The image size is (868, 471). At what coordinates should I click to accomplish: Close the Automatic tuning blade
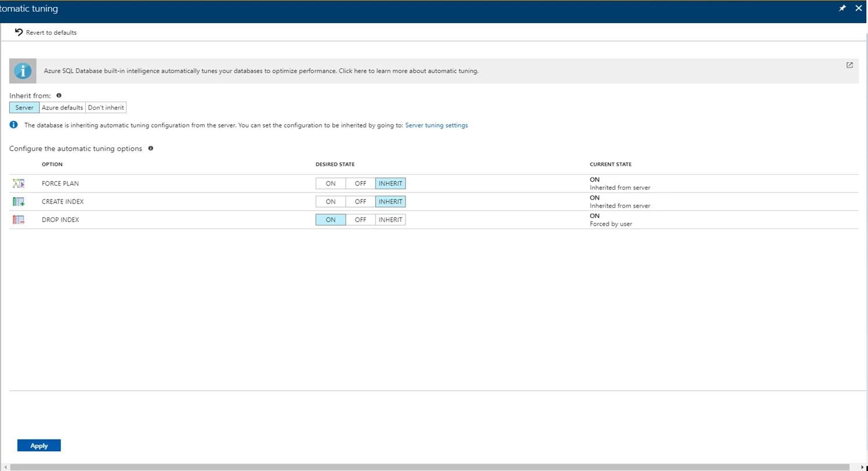[859, 9]
